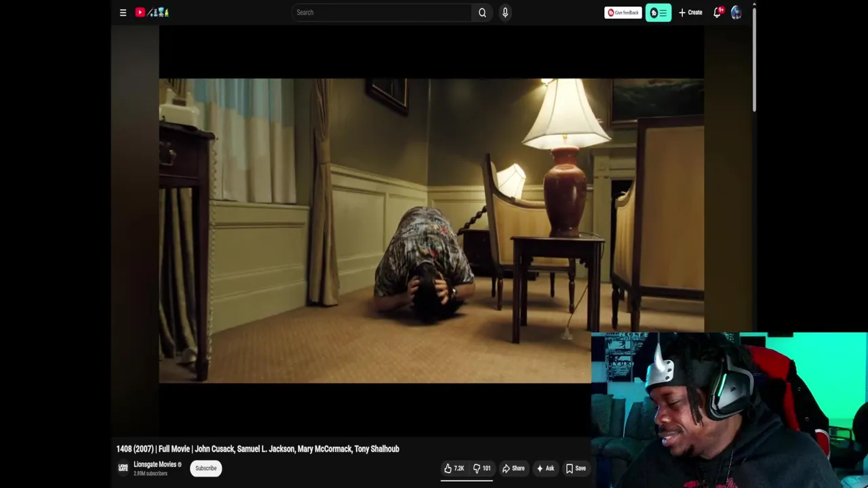
Task: Toggle the teal extension panel button
Action: pos(658,12)
